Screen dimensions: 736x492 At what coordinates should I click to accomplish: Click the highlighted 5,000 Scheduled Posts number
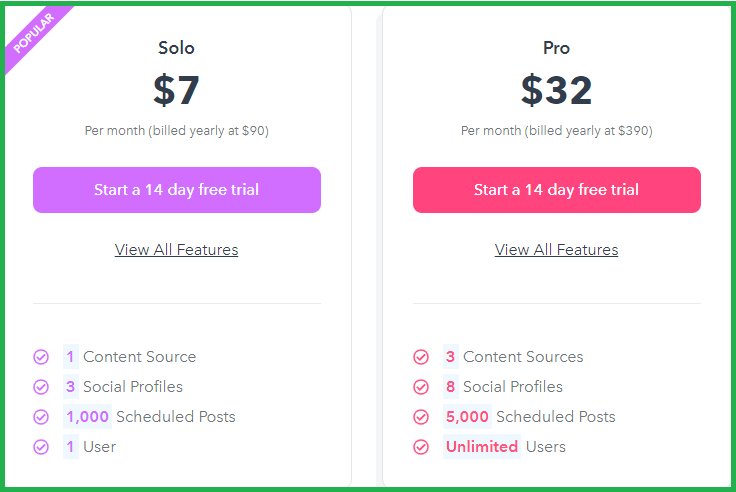click(x=468, y=417)
